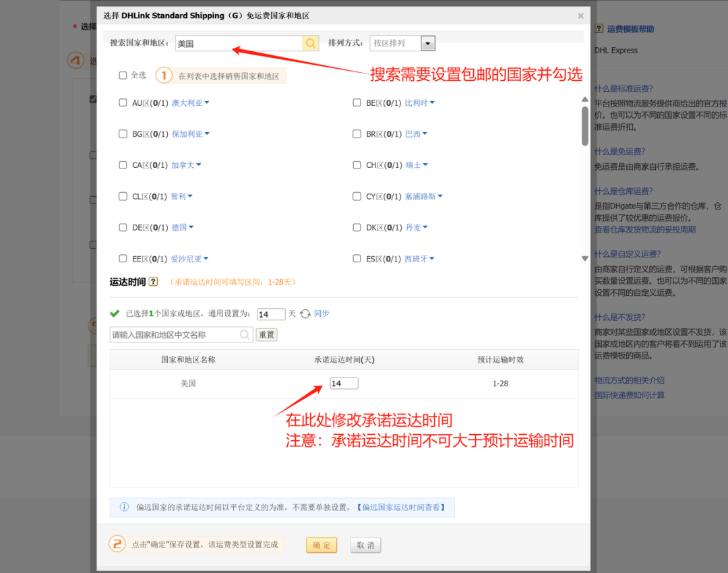This screenshot has height=573, width=728.
Task: Click the 承诺运达时间 input showing 14
Action: click(344, 382)
